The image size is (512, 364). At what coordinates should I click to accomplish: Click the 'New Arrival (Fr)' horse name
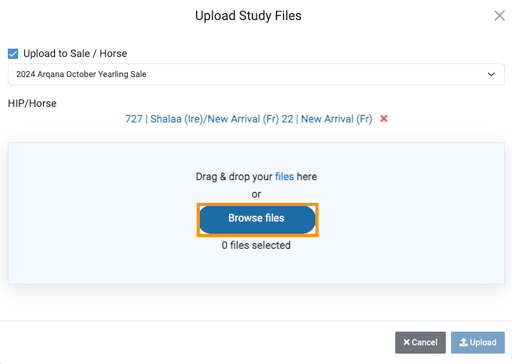coord(337,119)
